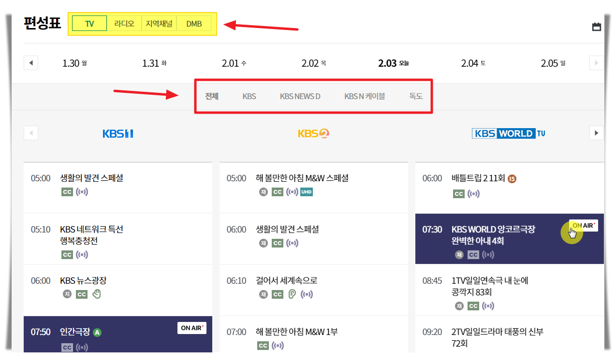616x364 pixels.
Task: Show next channels with right channel arrow
Action: (x=596, y=133)
